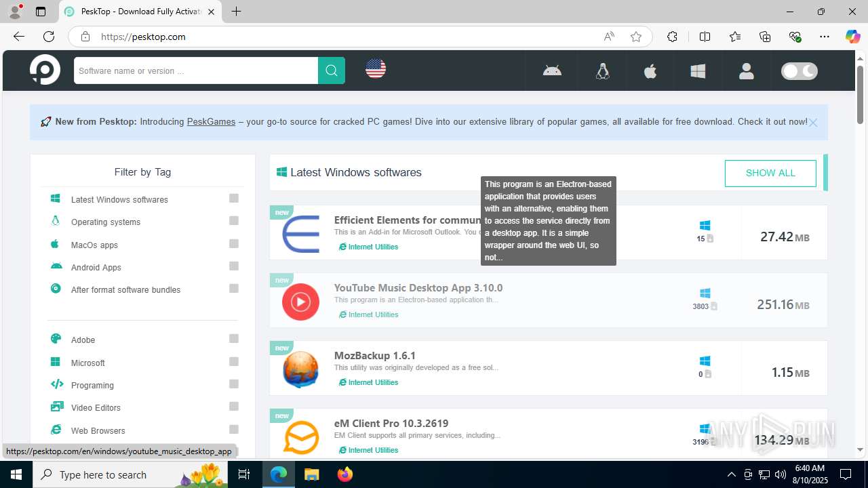Click Internet Utilities tag under MozBackup
868x488 pixels.
point(368,382)
